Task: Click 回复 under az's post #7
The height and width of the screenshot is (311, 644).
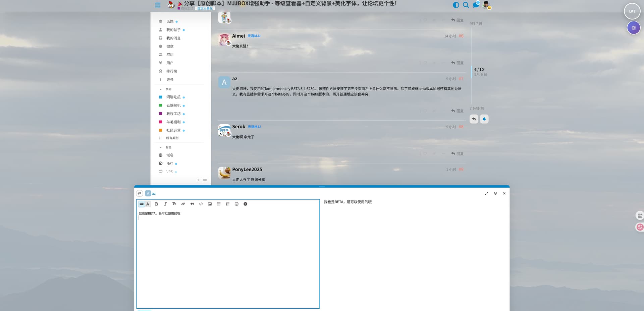Action: click(x=457, y=111)
